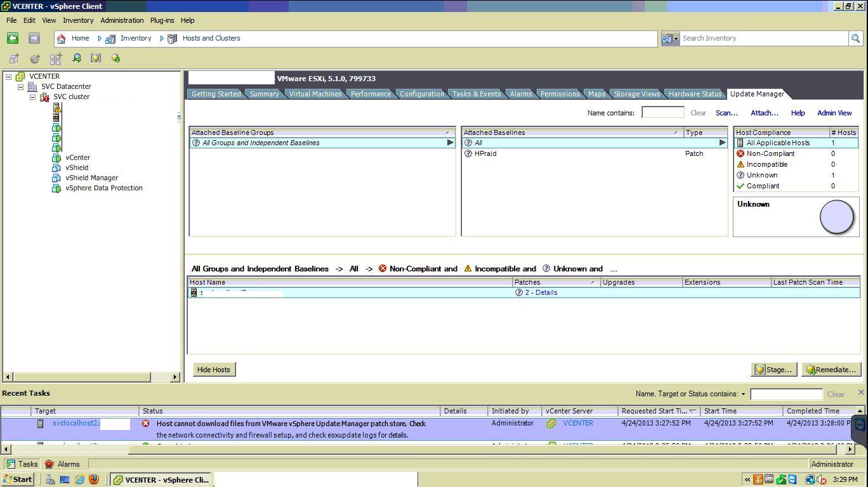
Task: Open the search scope dropdown beside Search Inventory
Action: click(670, 38)
